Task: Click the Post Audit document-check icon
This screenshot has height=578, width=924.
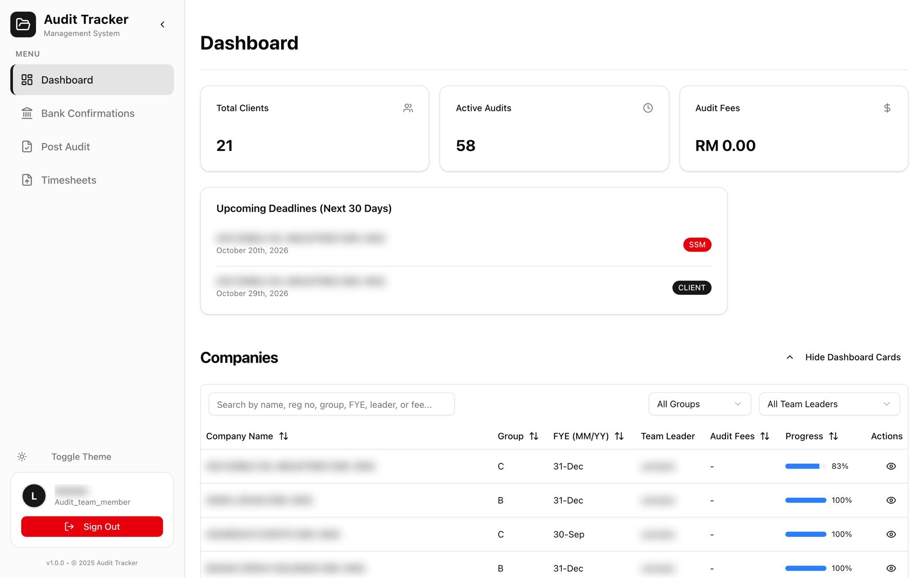Action: click(27, 147)
